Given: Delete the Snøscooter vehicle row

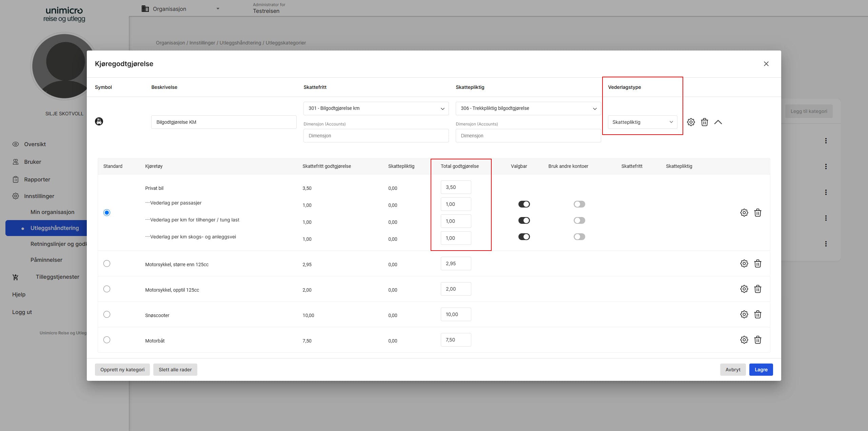Looking at the screenshot, I should click(757, 314).
